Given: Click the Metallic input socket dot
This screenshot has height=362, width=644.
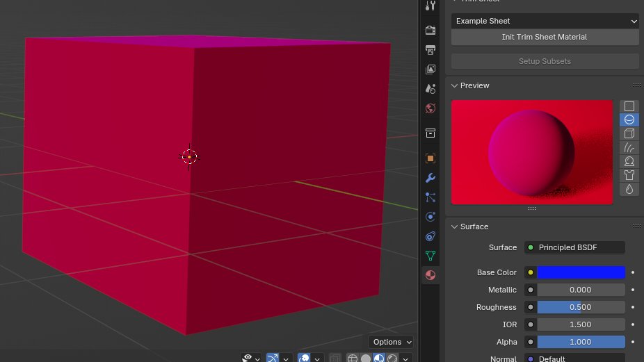Looking at the screenshot, I should pos(530,290).
